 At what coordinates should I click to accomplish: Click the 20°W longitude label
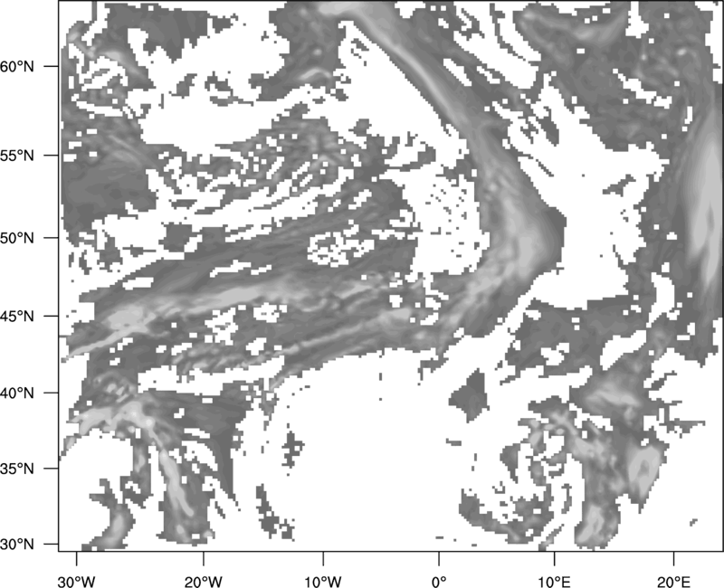click(203, 582)
